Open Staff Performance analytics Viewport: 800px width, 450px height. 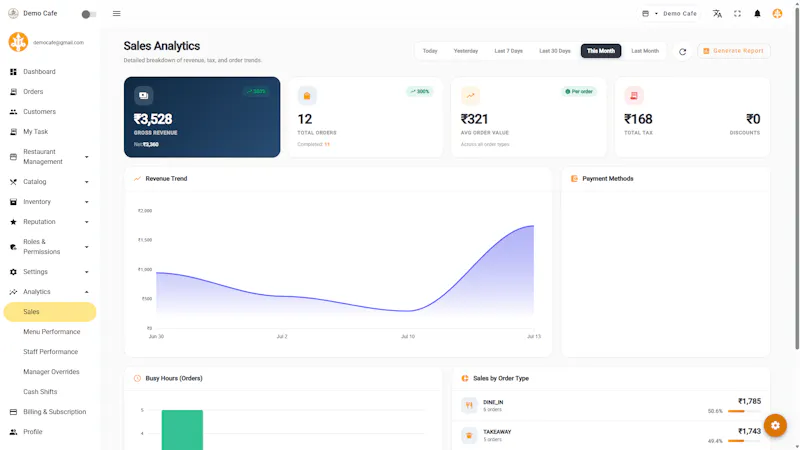tap(49, 352)
